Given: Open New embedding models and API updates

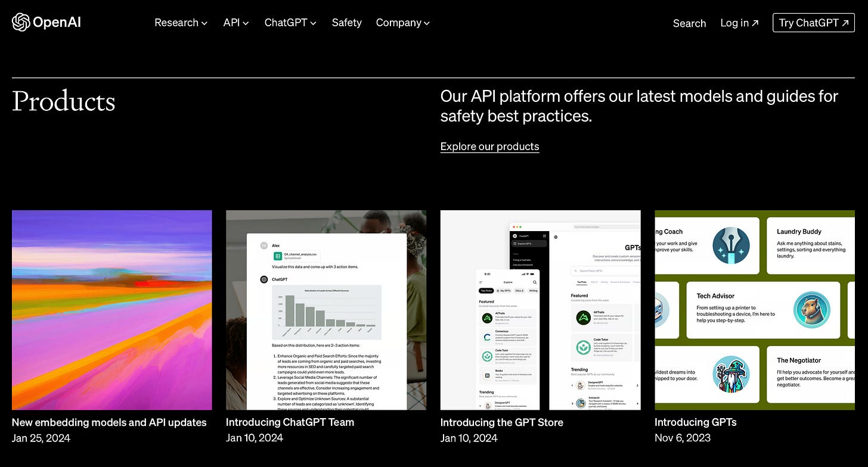Looking at the screenshot, I should [x=109, y=422].
